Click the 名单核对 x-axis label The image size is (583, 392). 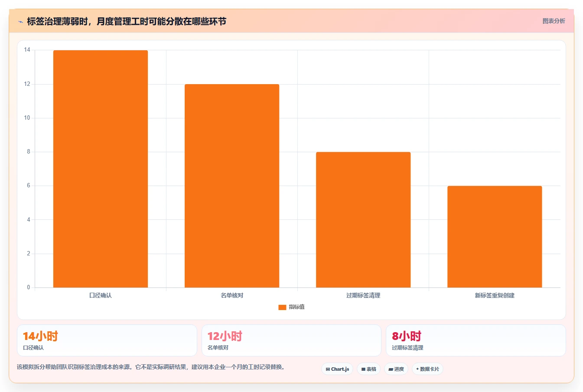(x=232, y=295)
